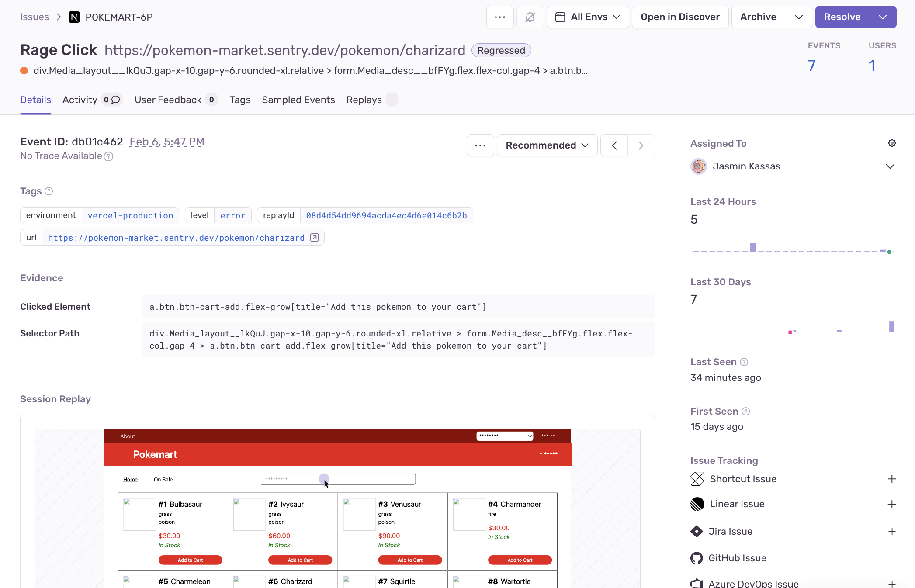Image resolution: width=915 pixels, height=588 pixels.
Task: Click Charmander Add to Cart in replay
Action: pos(520,560)
